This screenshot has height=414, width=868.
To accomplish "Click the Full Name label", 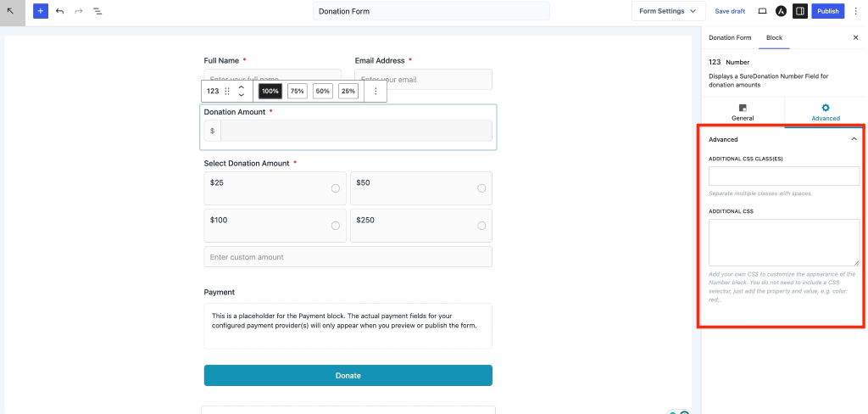I will click(x=221, y=60).
